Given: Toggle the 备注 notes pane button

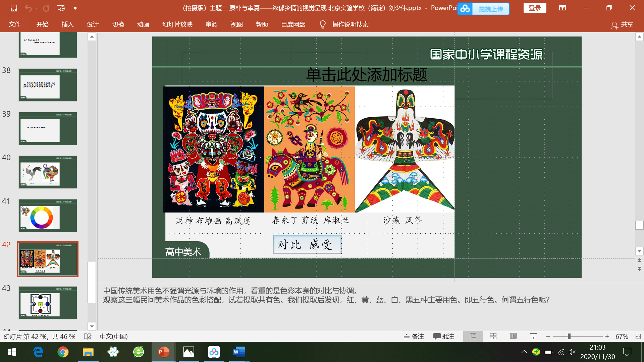Looking at the screenshot, I should point(414,336).
